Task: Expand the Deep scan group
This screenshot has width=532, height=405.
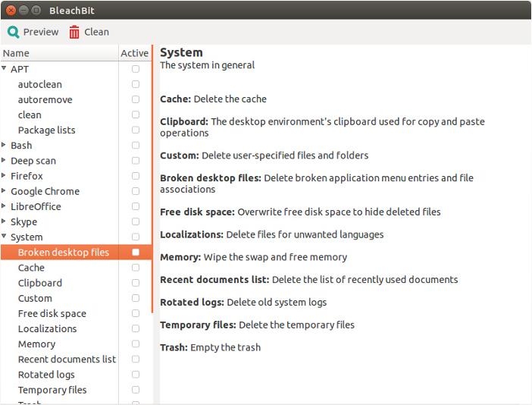Action: pos(4,160)
